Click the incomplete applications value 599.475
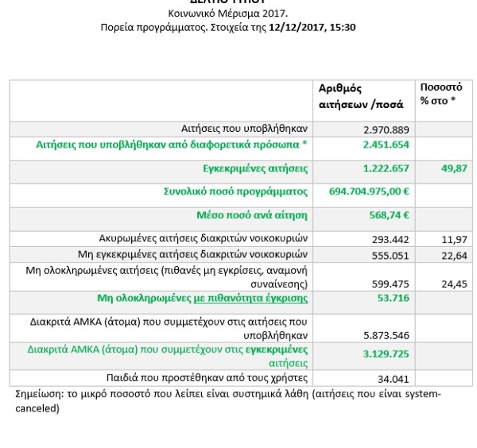 point(390,284)
